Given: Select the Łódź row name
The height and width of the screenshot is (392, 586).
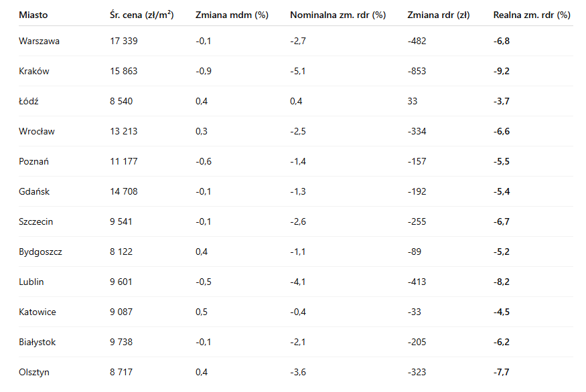Looking at the screenshot, I should click(29, 102).
